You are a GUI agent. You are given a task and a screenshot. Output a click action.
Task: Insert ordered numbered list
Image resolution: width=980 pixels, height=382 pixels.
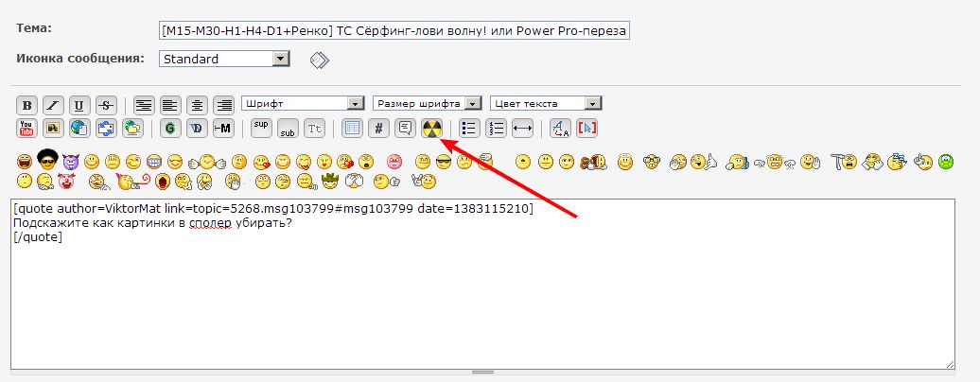pos(496,129)
